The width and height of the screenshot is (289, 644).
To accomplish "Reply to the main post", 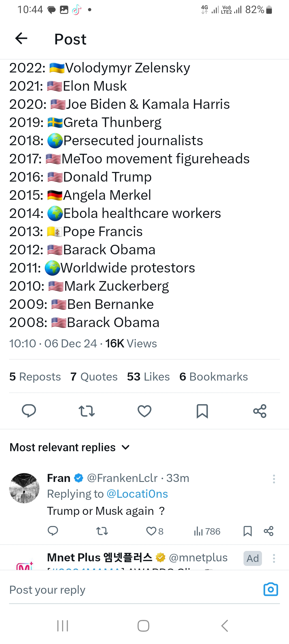I will tap(29, 411).
